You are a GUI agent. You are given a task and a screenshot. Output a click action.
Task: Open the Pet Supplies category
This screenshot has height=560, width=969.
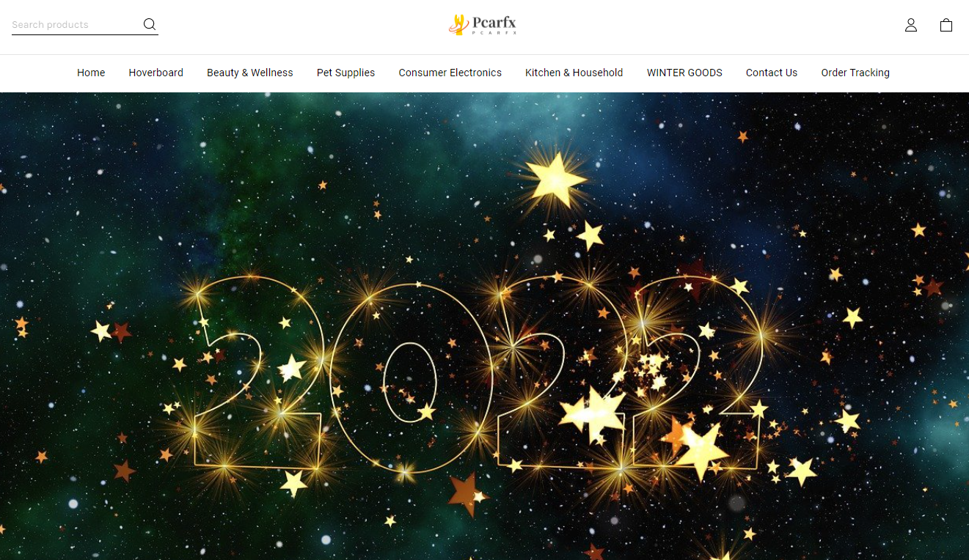tap(345, 73)
